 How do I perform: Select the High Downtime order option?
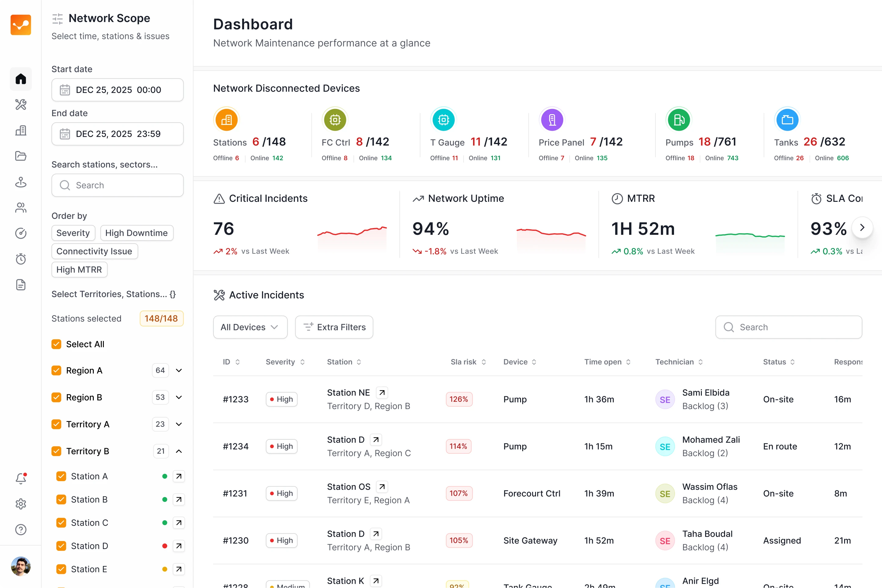point(136,233)
